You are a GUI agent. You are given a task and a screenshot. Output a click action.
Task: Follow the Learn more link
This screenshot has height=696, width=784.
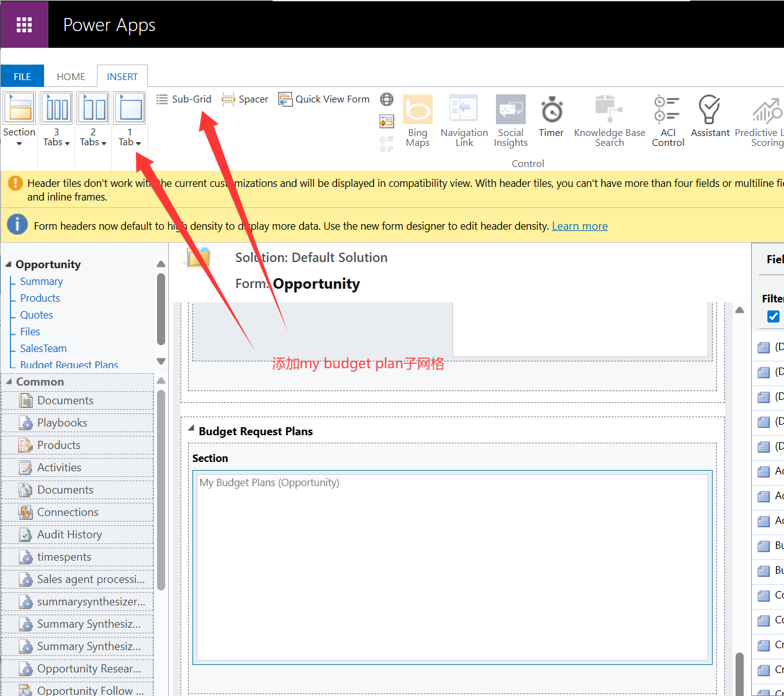tap(580, 226)
